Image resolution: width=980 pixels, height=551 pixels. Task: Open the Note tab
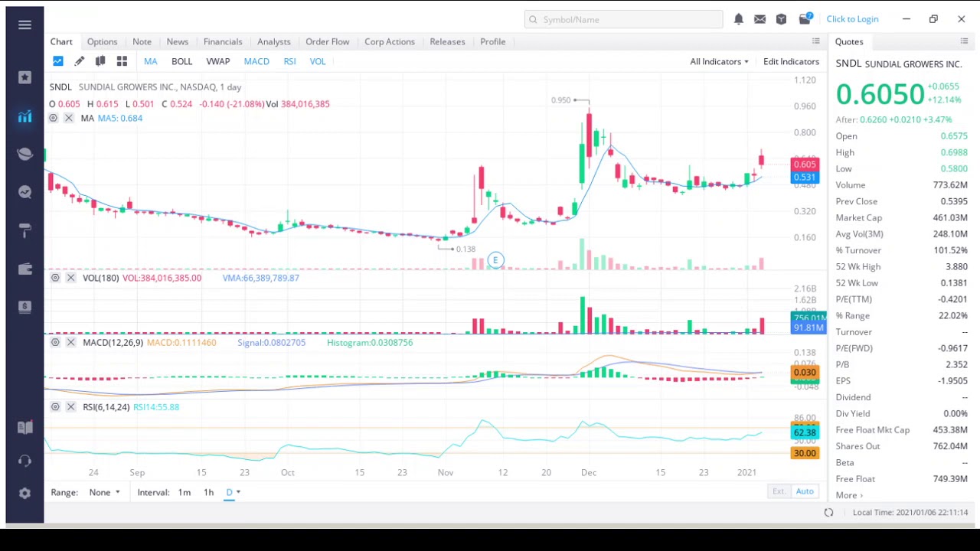tap(142, 41)
